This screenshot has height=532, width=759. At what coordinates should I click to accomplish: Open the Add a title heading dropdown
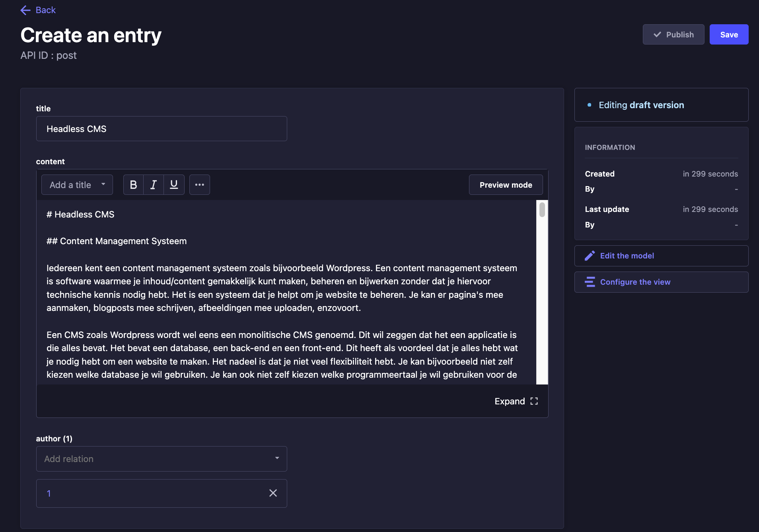[x=77, y=185]
